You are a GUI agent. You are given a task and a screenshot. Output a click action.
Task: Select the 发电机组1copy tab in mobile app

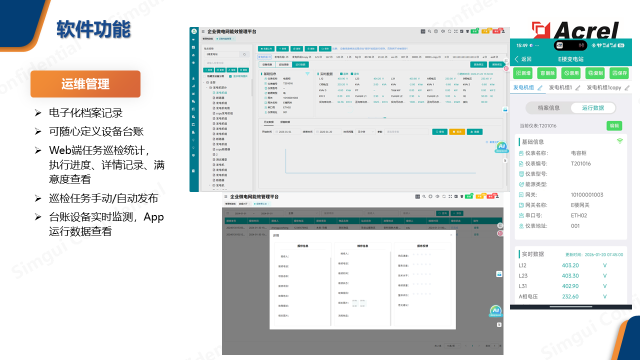[604, 88]
